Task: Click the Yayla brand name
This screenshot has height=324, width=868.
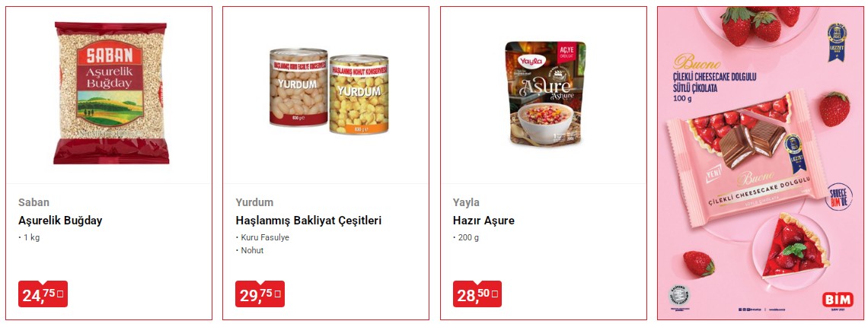Action: point(466,202)
